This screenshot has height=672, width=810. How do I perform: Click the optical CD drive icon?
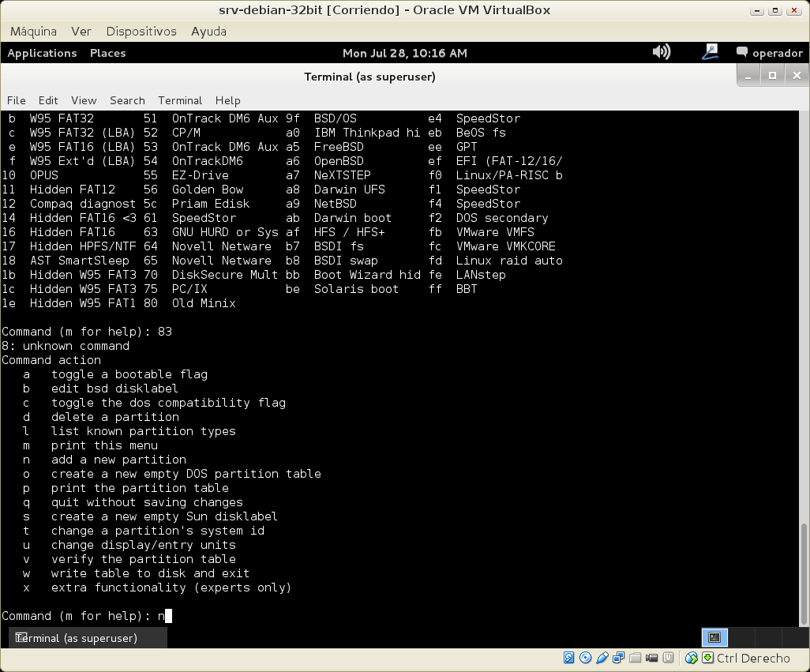point(585,658)
